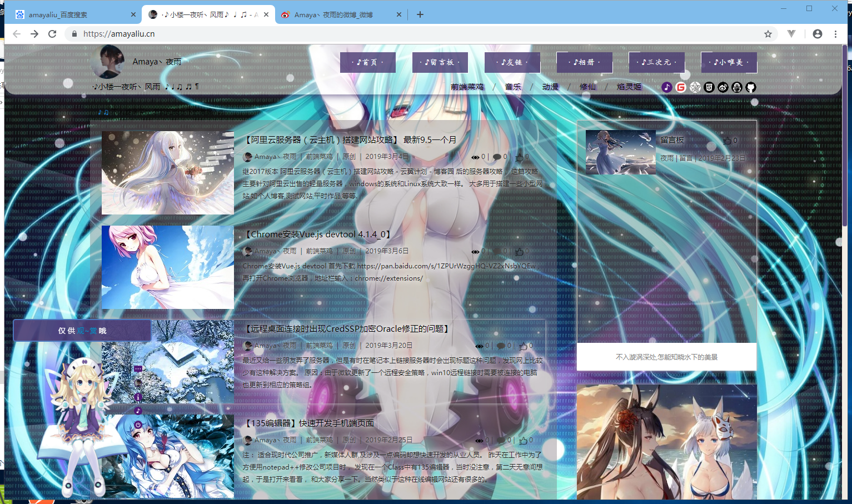Click the star-shaped social icon

[x=695, y=87]
